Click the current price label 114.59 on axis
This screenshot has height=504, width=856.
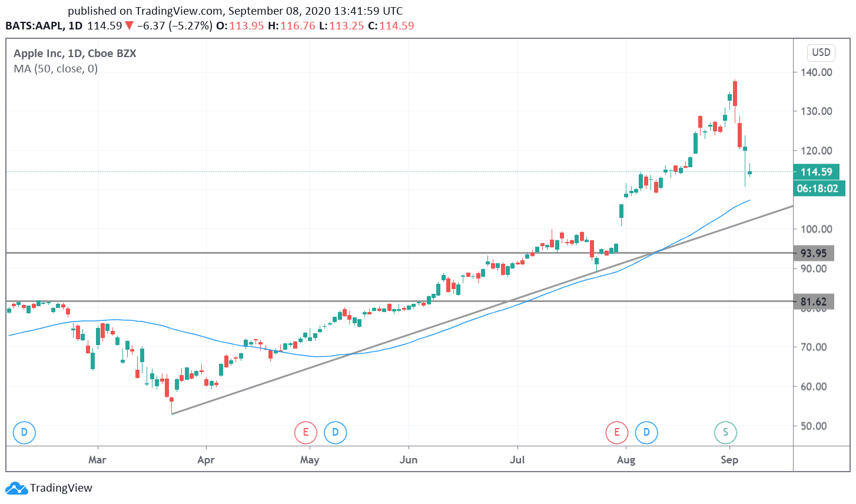(x=816, y=172)
